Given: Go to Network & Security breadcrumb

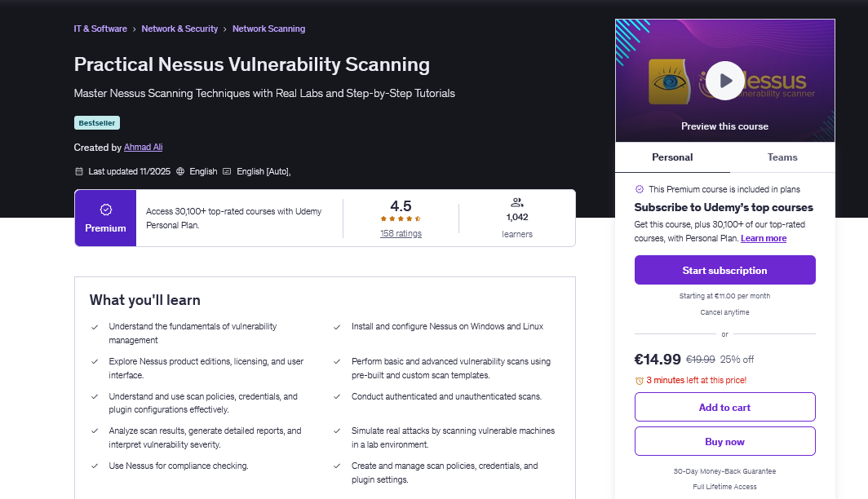Looking at the screenshot, I should (179, 29).
